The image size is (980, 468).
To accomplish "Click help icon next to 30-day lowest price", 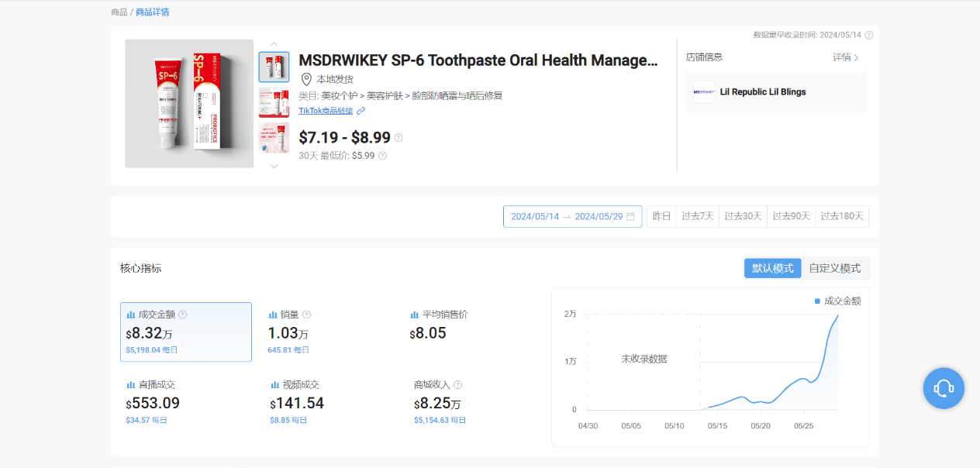I will coord(382,156).
